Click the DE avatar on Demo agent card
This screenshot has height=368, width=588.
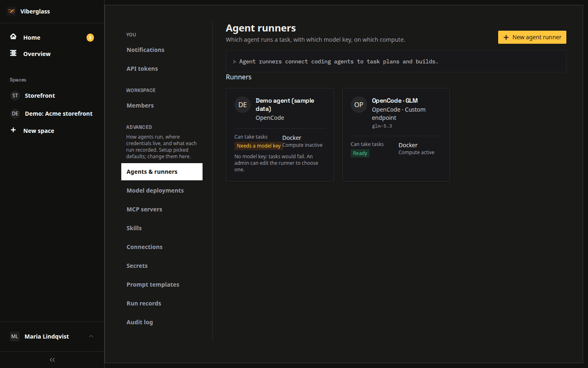coord(243,105)
